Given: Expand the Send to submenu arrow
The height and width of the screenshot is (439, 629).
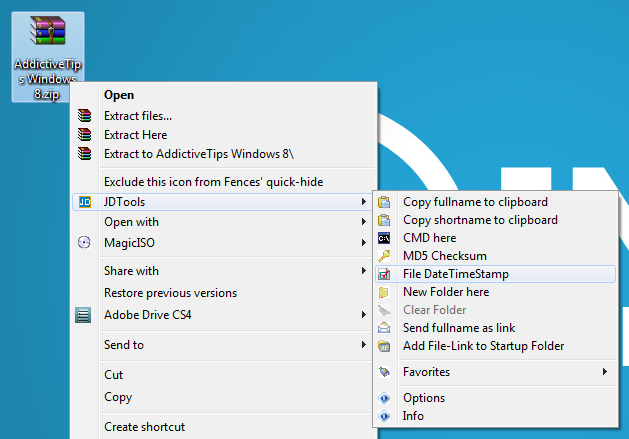Looking at the screenshot, I should [x=363, y=345].
